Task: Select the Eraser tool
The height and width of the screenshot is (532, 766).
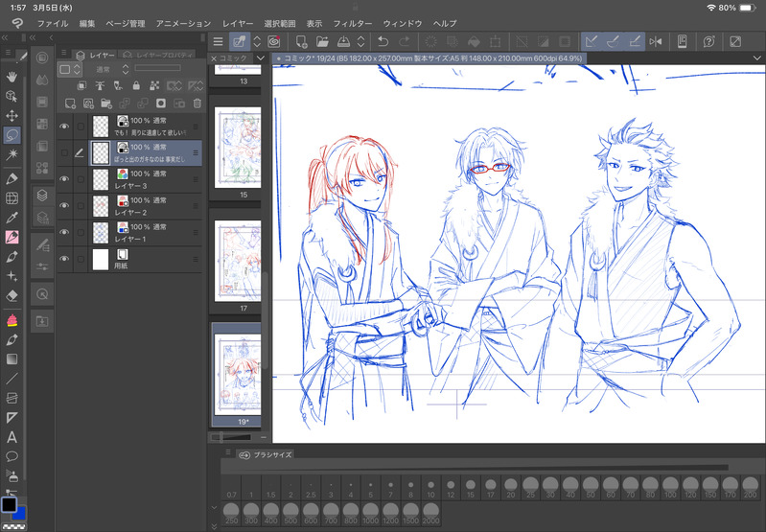Action: (12, 295)
